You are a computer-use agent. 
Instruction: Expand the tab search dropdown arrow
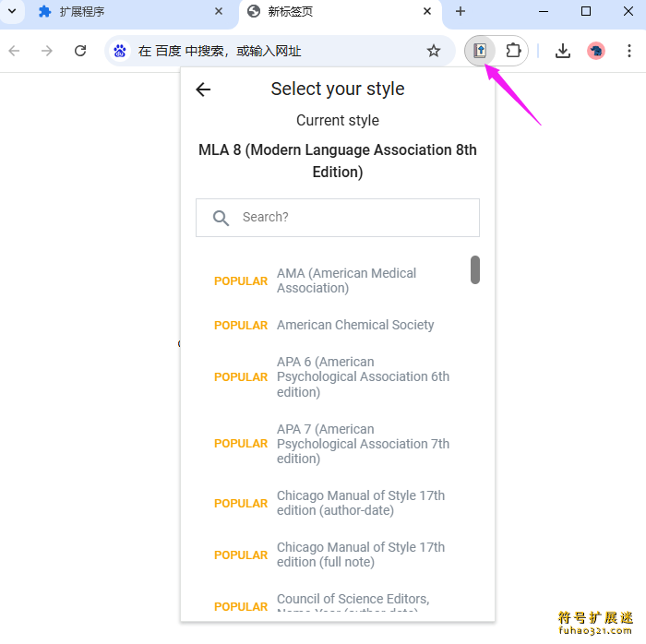[x=12, y=11]
